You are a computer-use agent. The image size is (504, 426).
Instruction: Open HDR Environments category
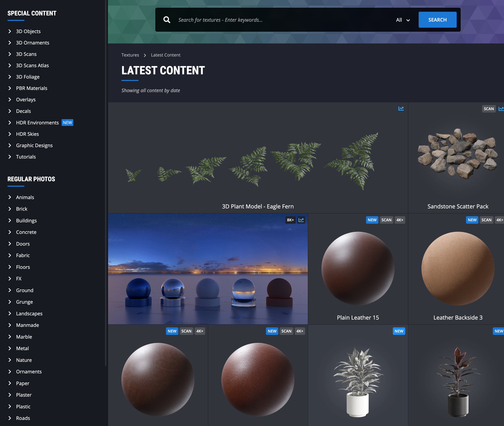tap(38, 123)
